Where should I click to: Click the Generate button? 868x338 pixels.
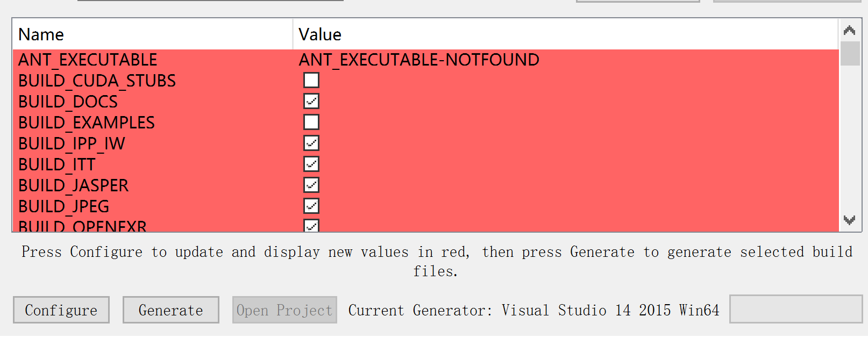pos(171,310)
